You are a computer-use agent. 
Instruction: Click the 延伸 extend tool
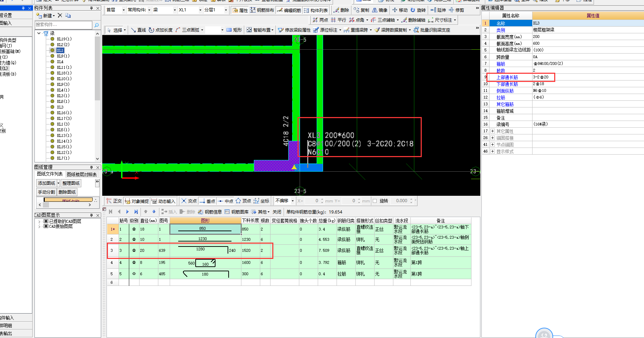click(438, 10)
